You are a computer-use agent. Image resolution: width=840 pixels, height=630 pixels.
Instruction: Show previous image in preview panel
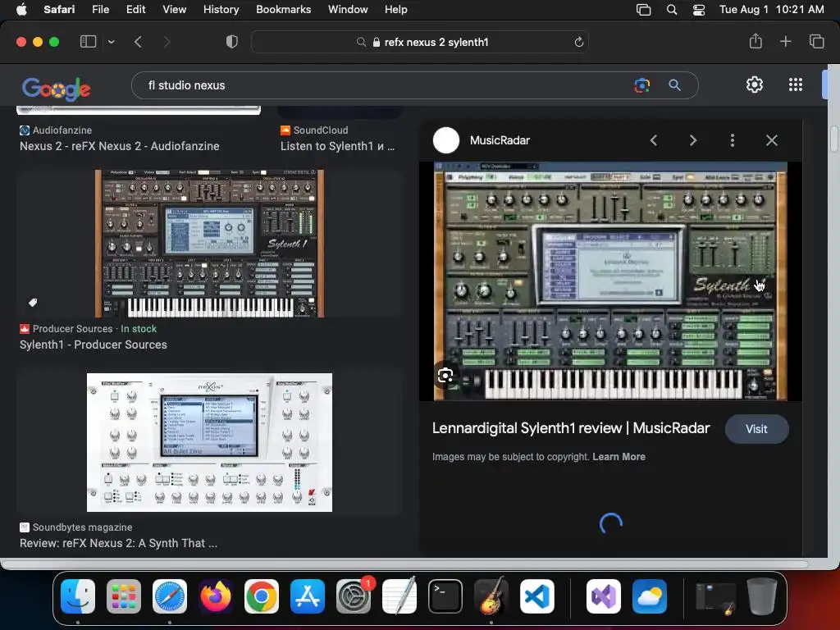(x=654, y=140)
